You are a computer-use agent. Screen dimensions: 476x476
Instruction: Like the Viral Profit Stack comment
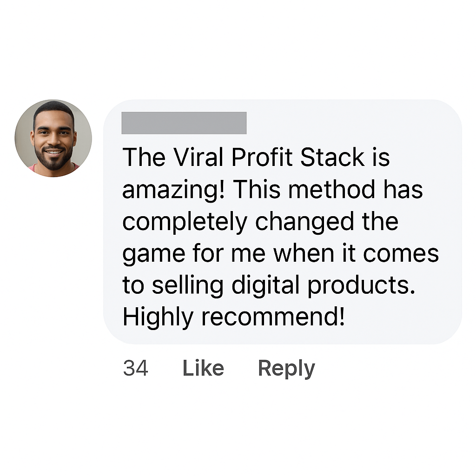203,368
